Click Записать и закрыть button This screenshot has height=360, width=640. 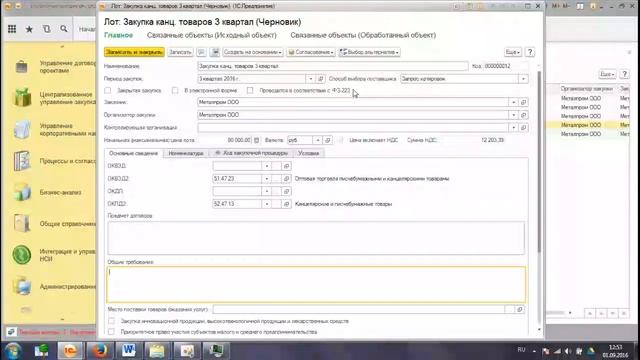(x=134, y=52)
